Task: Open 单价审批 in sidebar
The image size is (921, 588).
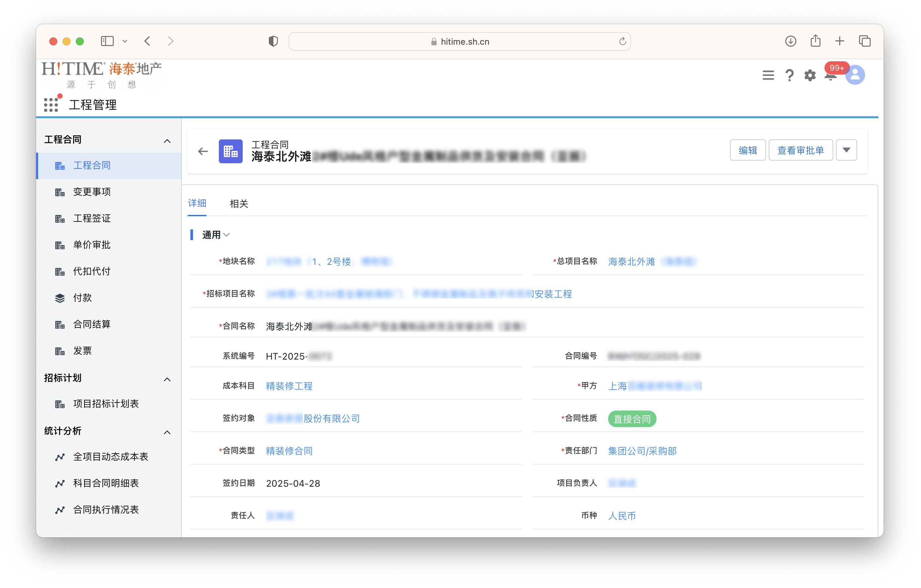Action: pyautogui.click(x=109, y=245)
